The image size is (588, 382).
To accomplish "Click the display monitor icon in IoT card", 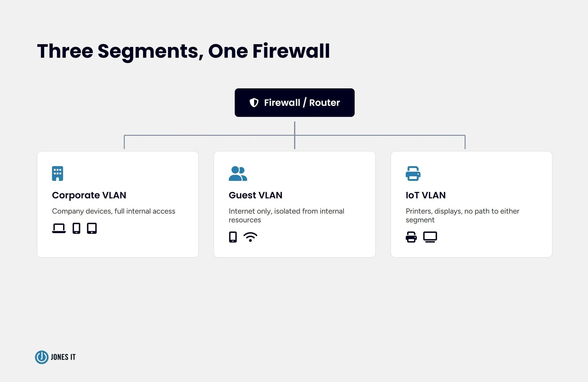I will 430,237.
